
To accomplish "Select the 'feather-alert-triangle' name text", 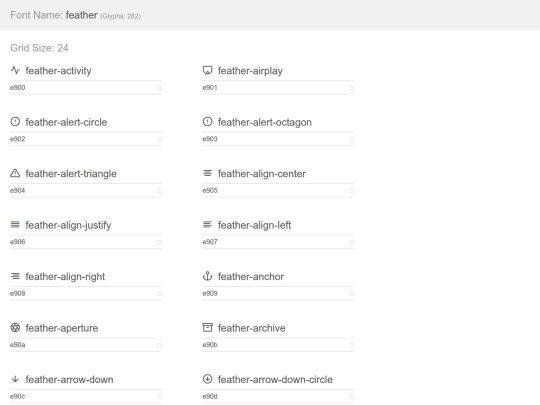I will click(71, 174).
